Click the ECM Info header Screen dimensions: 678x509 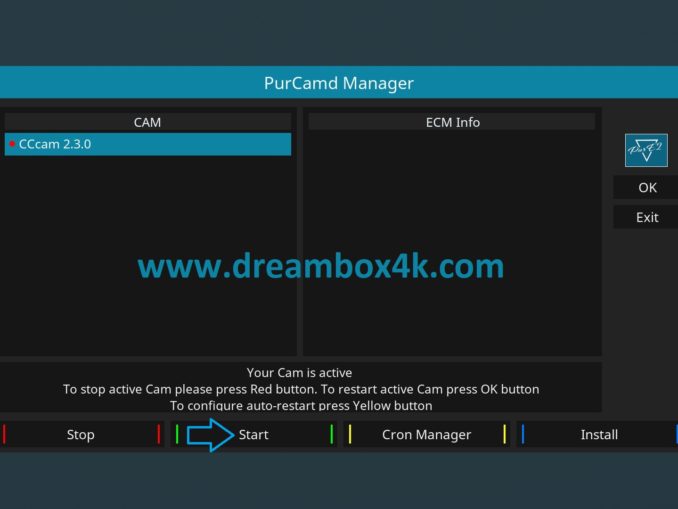pyautogui.click(x=452, y=122)
